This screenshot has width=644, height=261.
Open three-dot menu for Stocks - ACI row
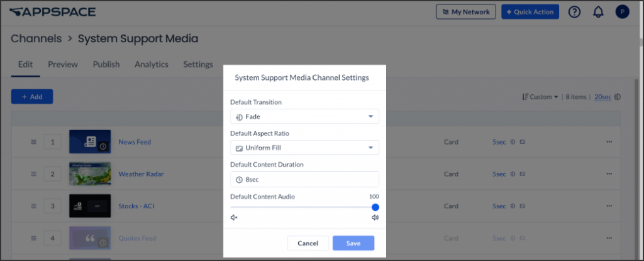[x=609, y=206]
